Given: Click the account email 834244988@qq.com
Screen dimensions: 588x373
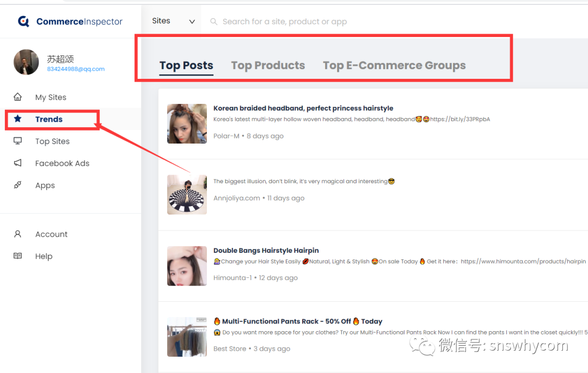Looking at the screenshot, I should (76, 69).
